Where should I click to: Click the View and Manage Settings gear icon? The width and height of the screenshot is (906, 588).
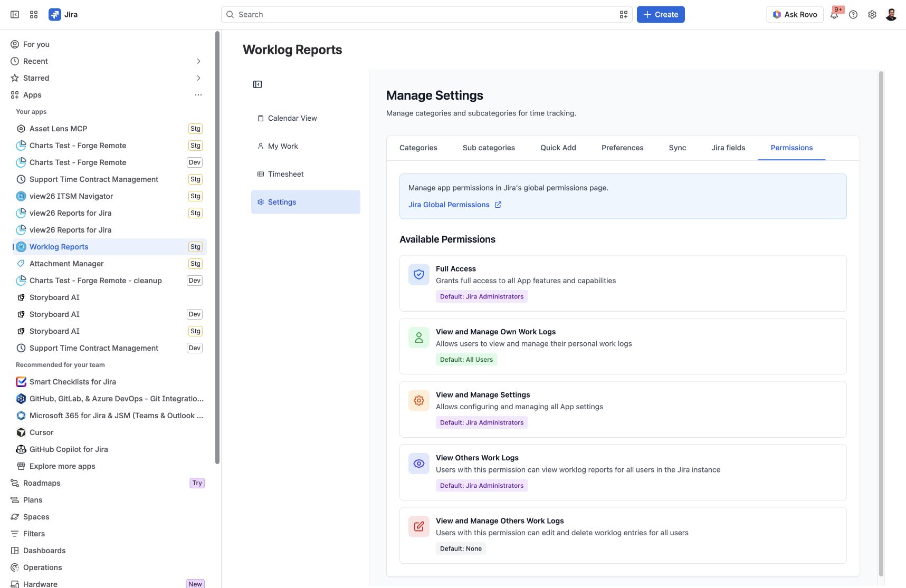(x=419, y=401)
